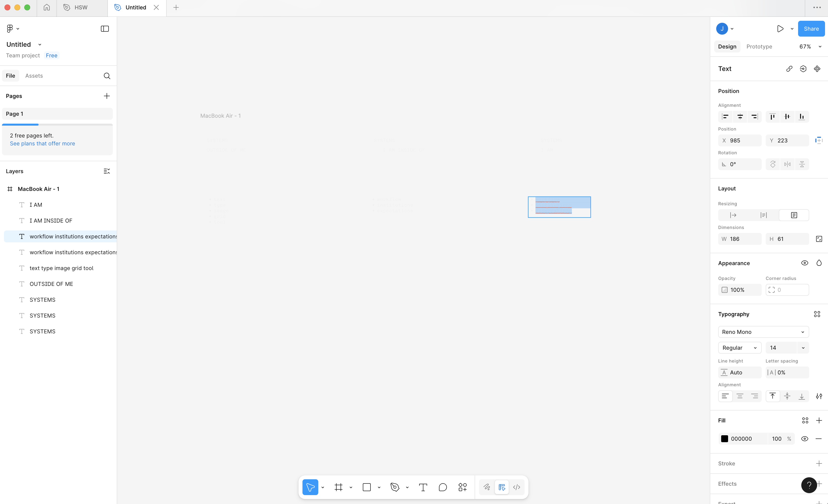This screenshot has height=504, width=828.
Task: Start presentation play button
Action: point(780,29)
